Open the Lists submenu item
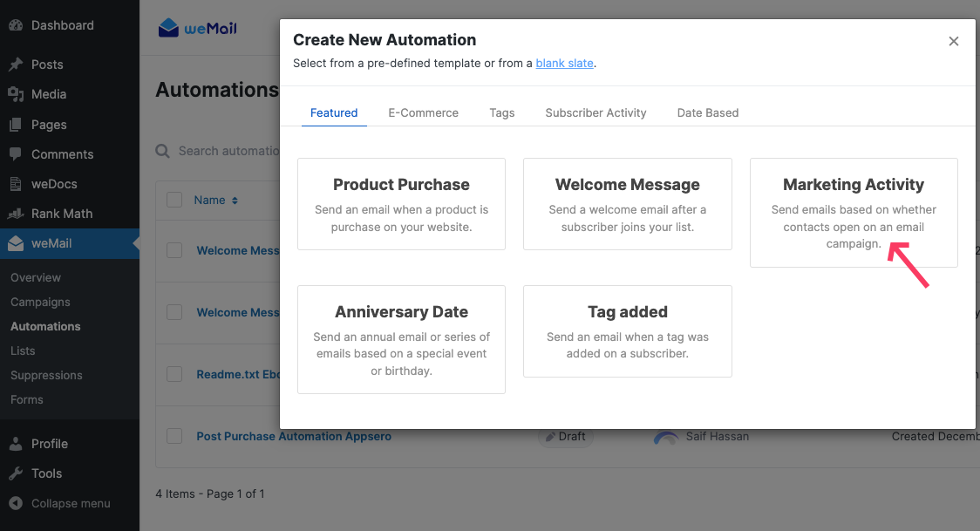Screen dimensions: 980x531 coord(23,351)
